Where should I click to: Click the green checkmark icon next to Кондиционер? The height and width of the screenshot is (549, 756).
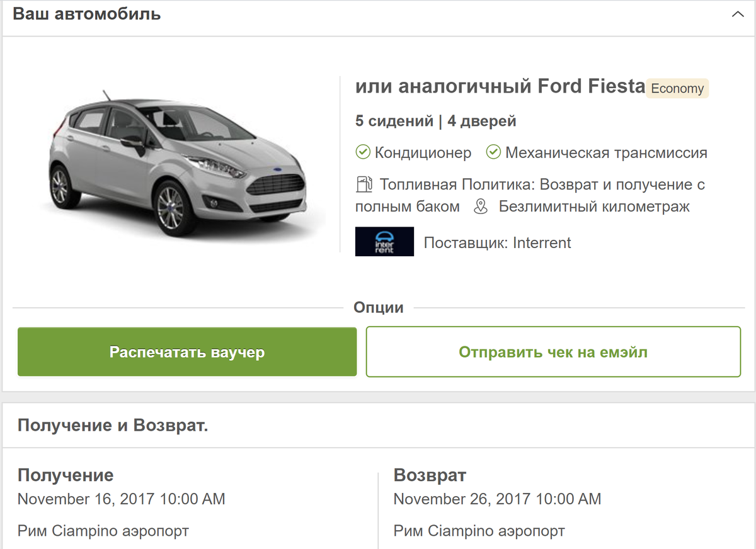[362, 152]
